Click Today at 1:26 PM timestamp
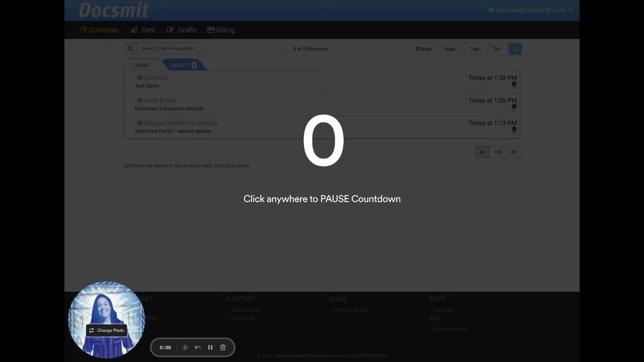The image size is (644, 362). (x=492, y=101)
